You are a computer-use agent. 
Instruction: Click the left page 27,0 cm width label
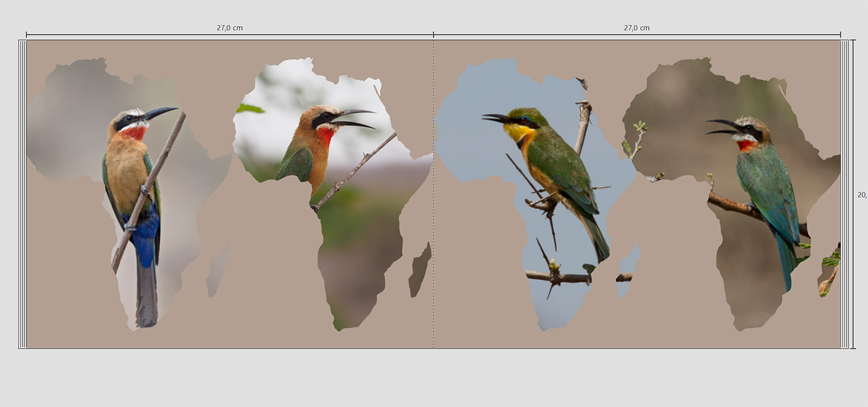click(x=230, y=28)
